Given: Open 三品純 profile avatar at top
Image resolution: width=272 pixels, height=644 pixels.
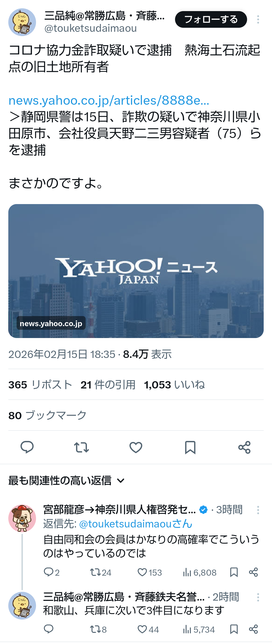Looking at the screenshot, I should pyautogui.click(x=22, y=22).
